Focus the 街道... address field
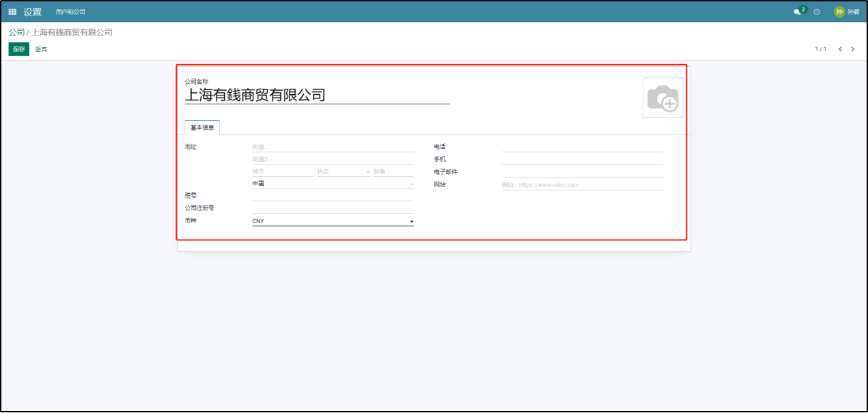The height and width of the screenshot is (413, 868). click(333, 147)
